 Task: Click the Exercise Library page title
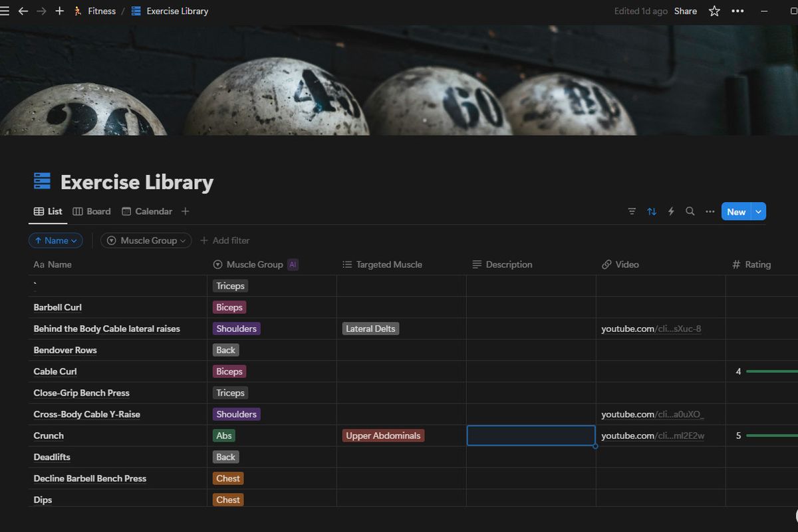click(137, 182)
